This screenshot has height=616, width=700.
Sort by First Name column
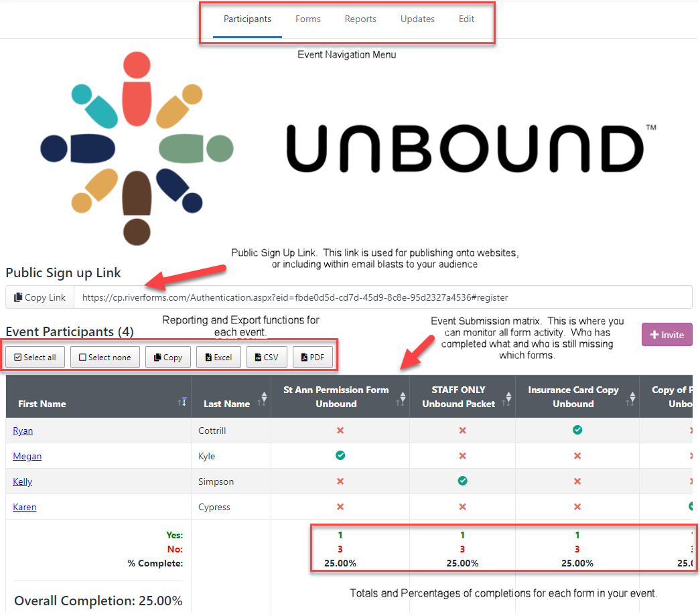coord(98,397)
